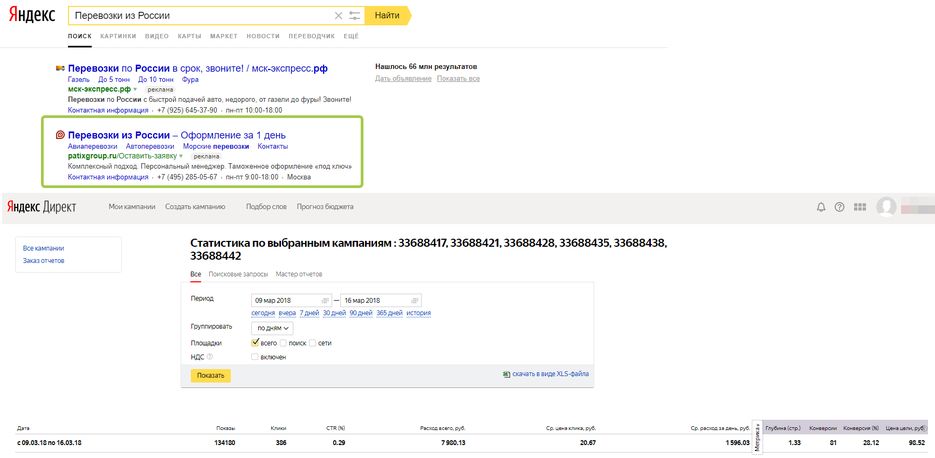This screenshot has height=458, width=935.
Task: Click the yellow Показать button
Action: (210, 376)
